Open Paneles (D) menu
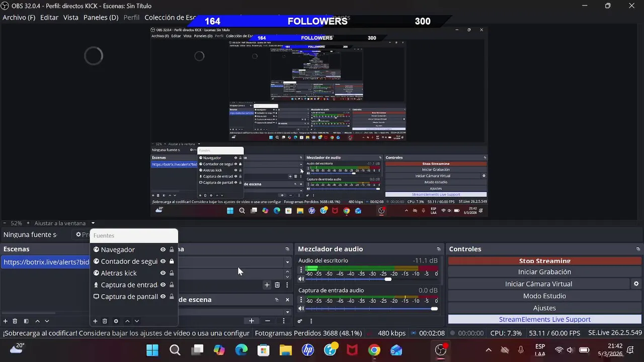 click(x=101, y=17)
